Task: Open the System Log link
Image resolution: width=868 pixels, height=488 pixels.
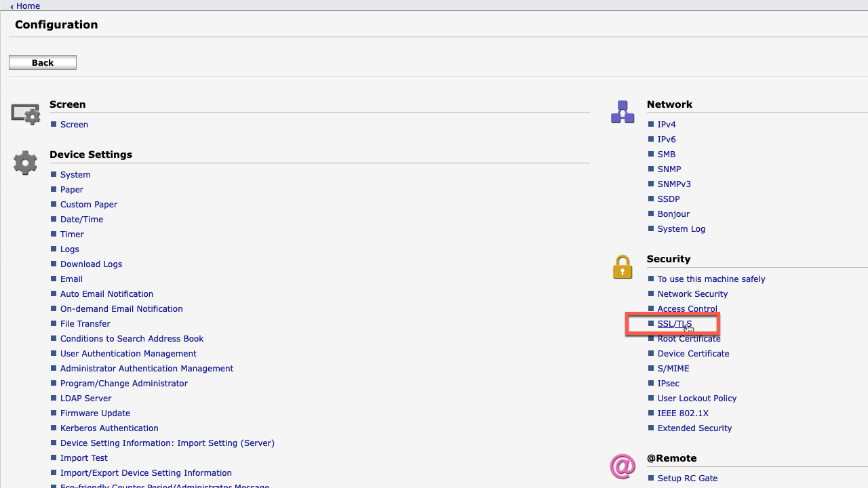Action: coord(682,229)
